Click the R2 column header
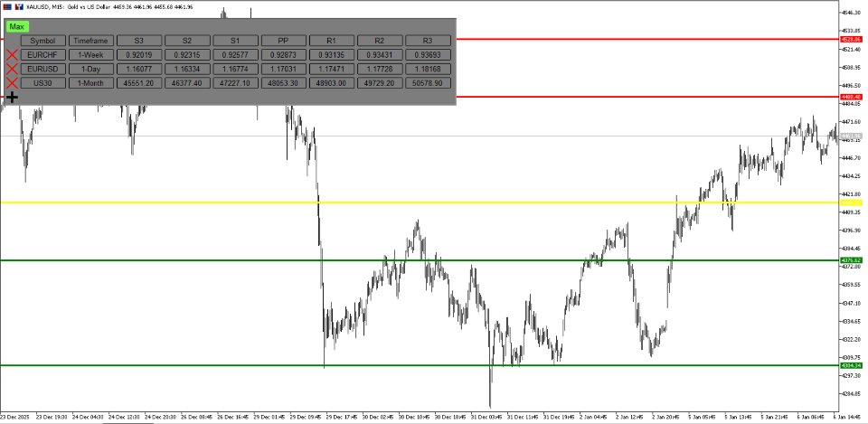Screen dimensions: 868x424 (381, 41)
